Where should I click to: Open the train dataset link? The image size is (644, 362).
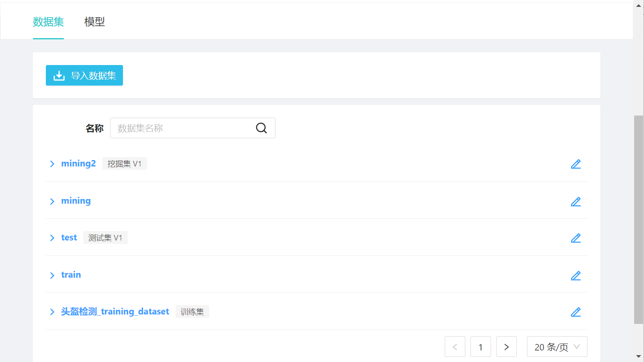coord(71,275)
